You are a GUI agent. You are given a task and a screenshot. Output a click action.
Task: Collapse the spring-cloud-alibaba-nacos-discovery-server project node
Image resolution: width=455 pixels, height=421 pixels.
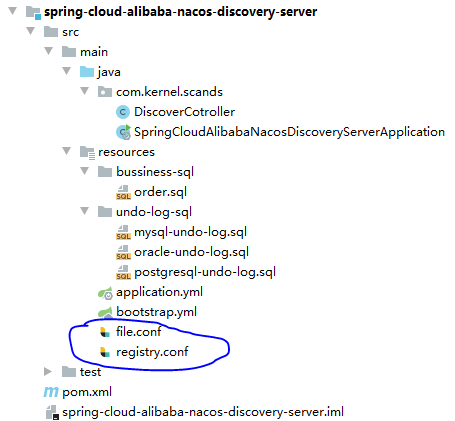coord(13,11)
